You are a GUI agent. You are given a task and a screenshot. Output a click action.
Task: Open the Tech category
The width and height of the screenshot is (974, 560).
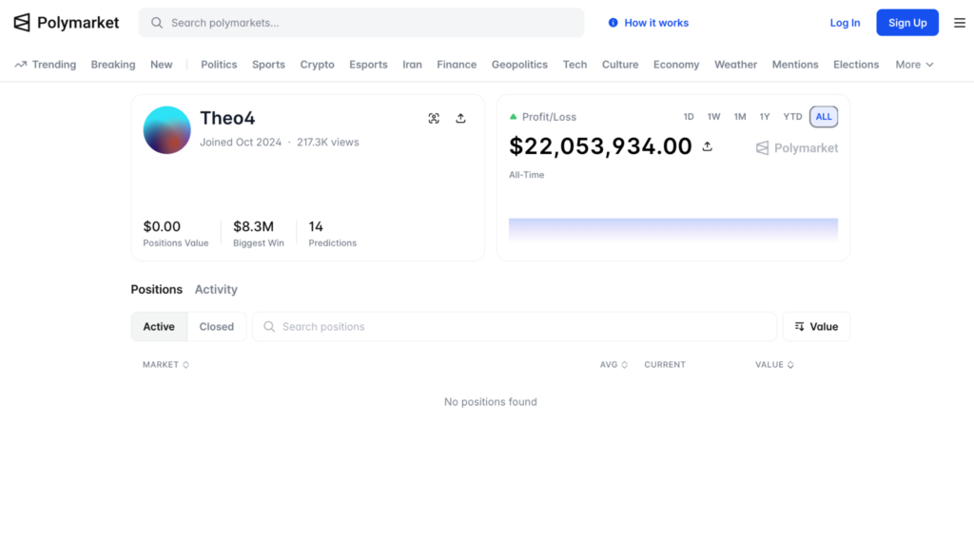point(575,65)
